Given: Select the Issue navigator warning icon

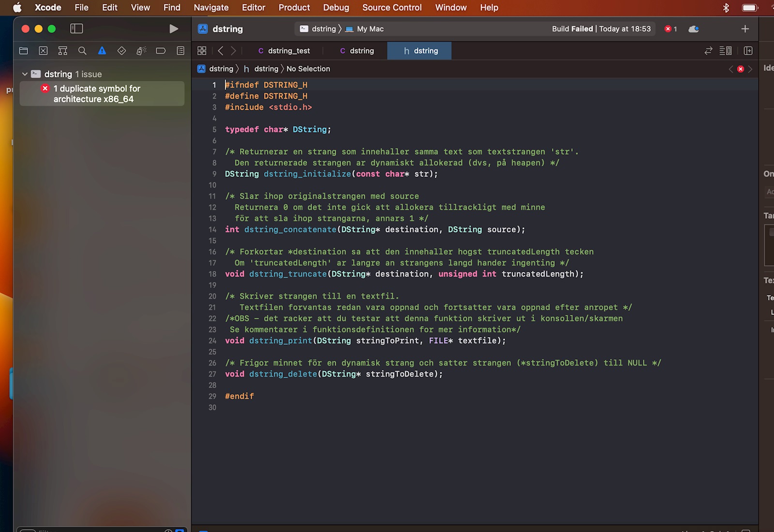Looking at the screenshot, I should click(102, 51).
